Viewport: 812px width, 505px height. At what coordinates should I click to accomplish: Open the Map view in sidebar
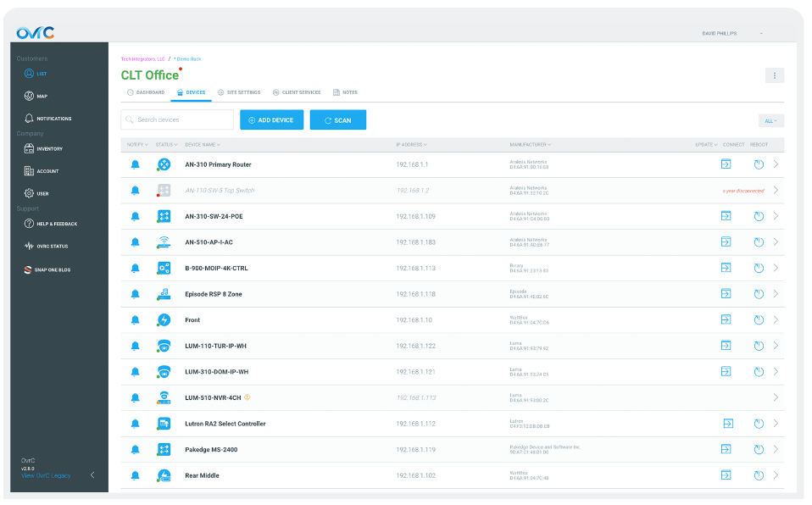(42, 97)
